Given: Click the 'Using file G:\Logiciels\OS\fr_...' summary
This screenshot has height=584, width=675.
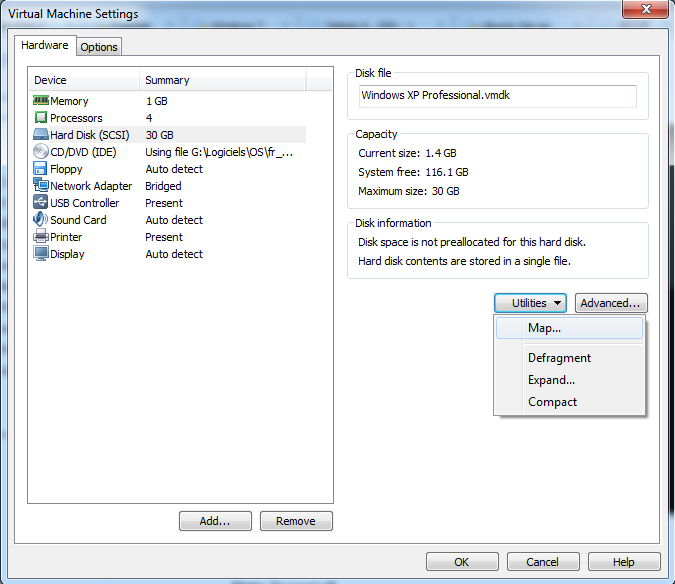Looking at the screenshot, I should tap(219, 152).
